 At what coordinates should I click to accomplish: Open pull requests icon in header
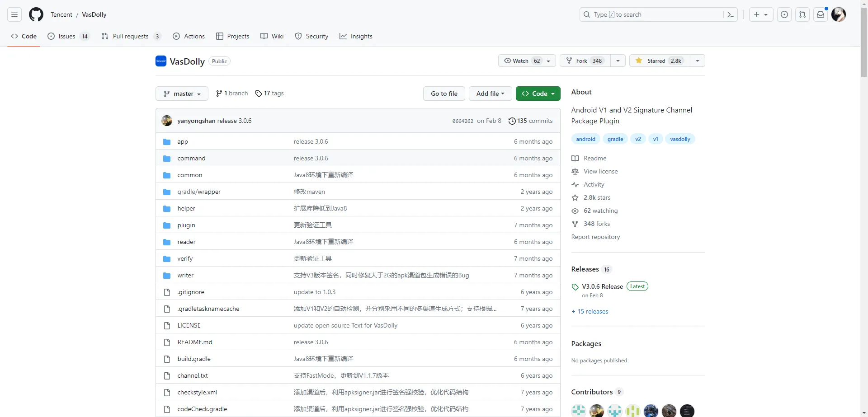(802, 14)
